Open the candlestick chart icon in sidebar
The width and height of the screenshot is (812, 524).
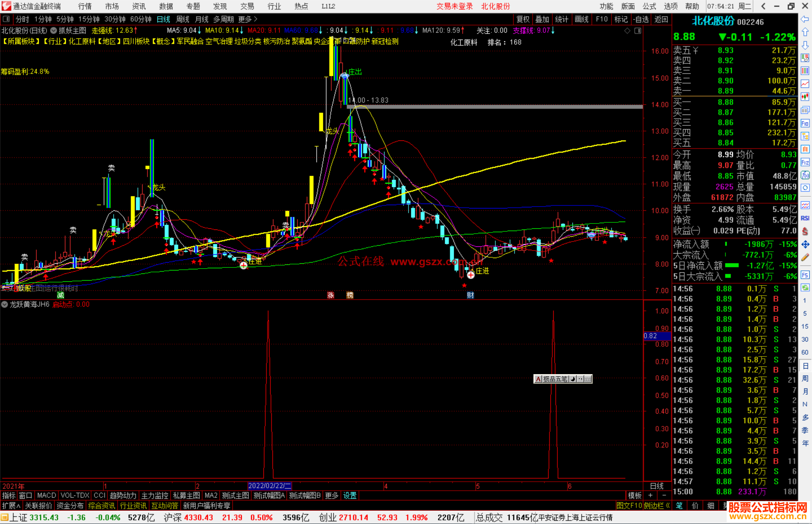805,97
